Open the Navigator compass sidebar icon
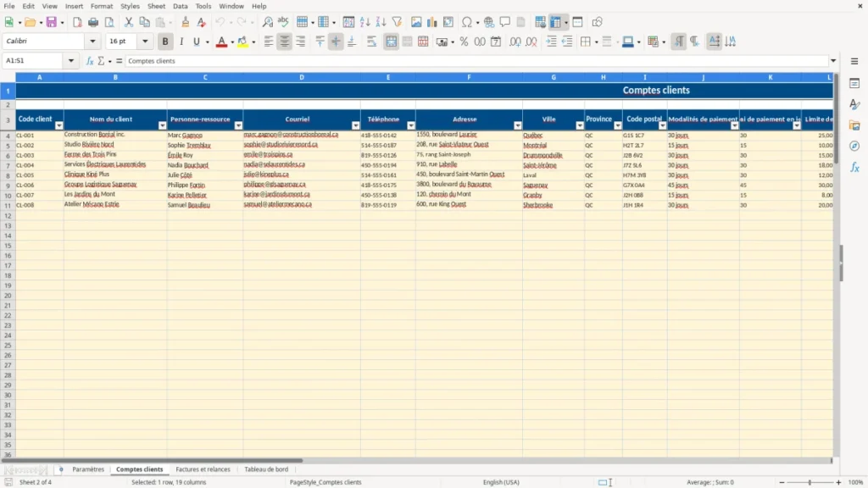This screenshot has width=868, height=488. tap(854, 146)
